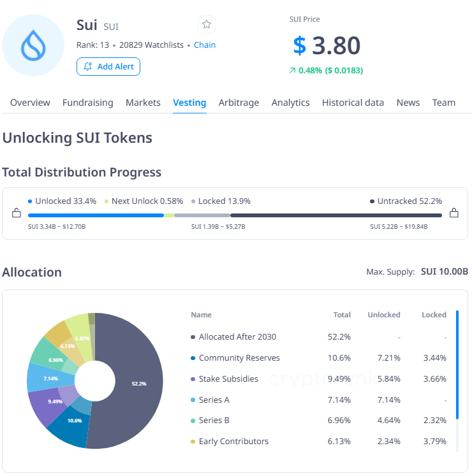This screenshot has width=472, height=476.
Task: Go to the Markets tab
Action: tap(143, 103)
